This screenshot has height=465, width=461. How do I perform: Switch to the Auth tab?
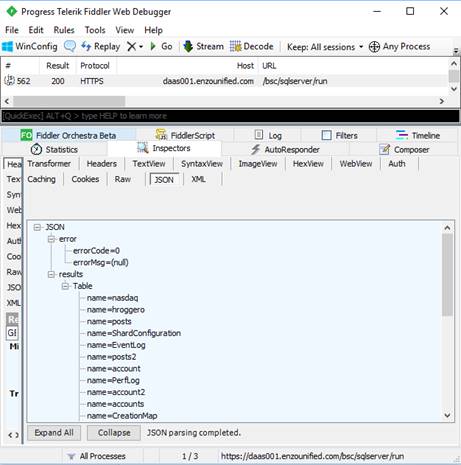click(x=397, y=164)
